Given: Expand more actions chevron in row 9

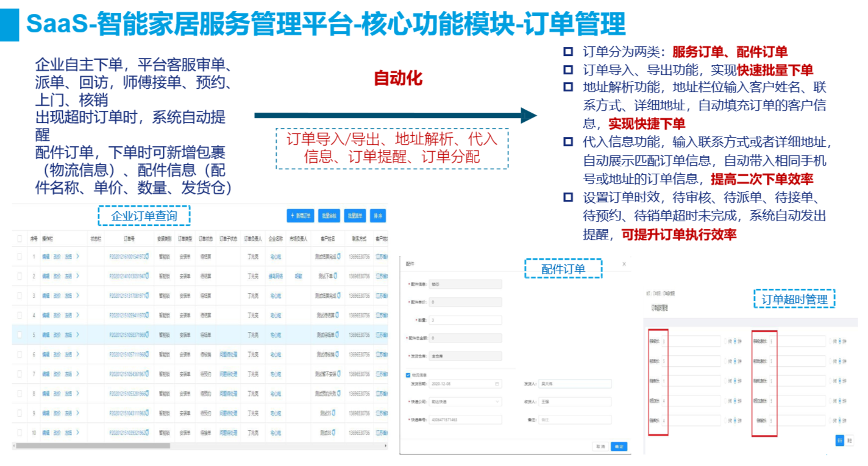Looking at the screenshot, I should tap(78, 413).
